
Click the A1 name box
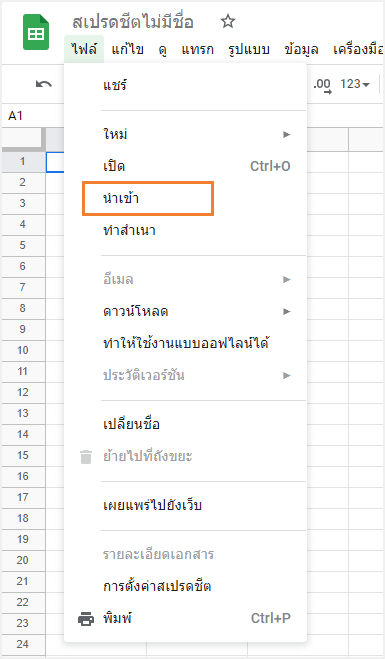point(16,116)
